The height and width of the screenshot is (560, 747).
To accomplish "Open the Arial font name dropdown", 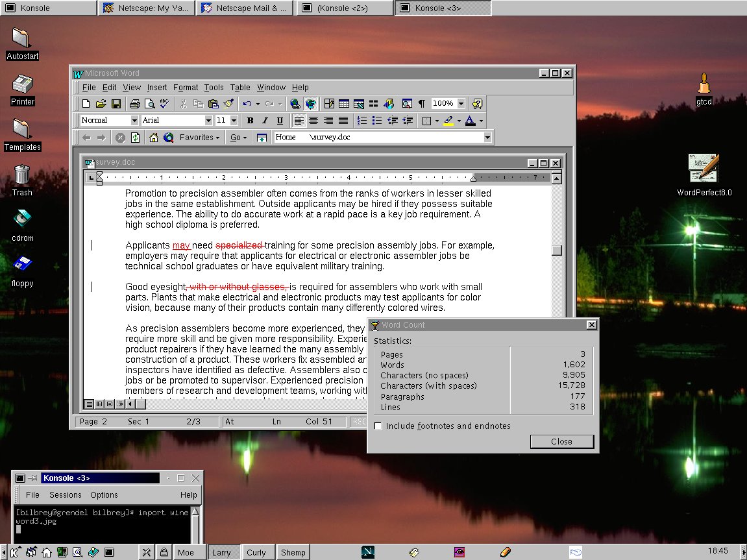I will point(208,121).
